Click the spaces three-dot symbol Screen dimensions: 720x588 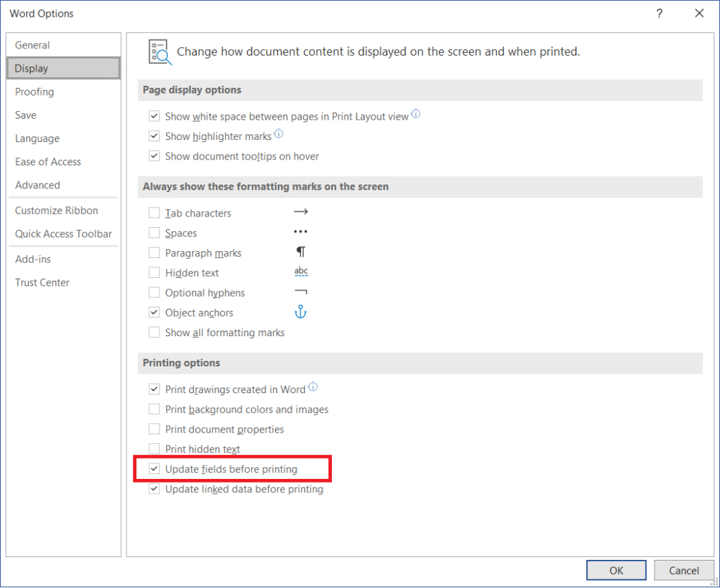tap(301, 231)
